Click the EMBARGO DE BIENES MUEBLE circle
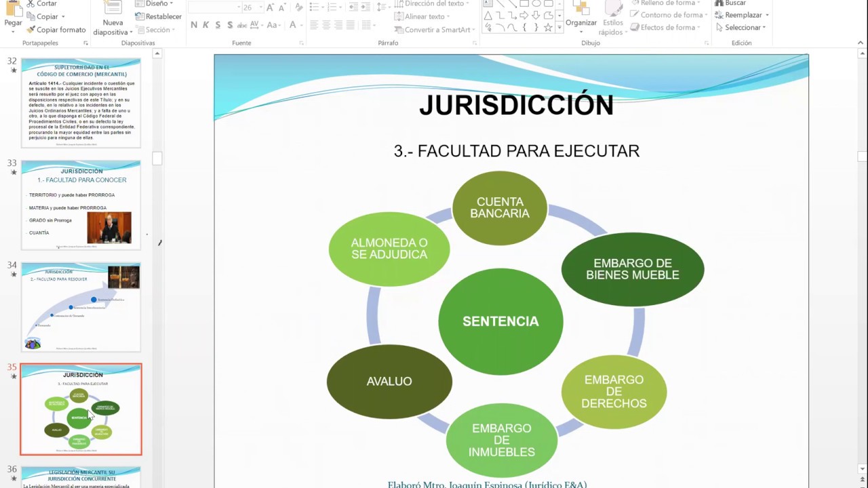Image resolution: width=868 pixels, height=488 pixels. tap(633, 269)
